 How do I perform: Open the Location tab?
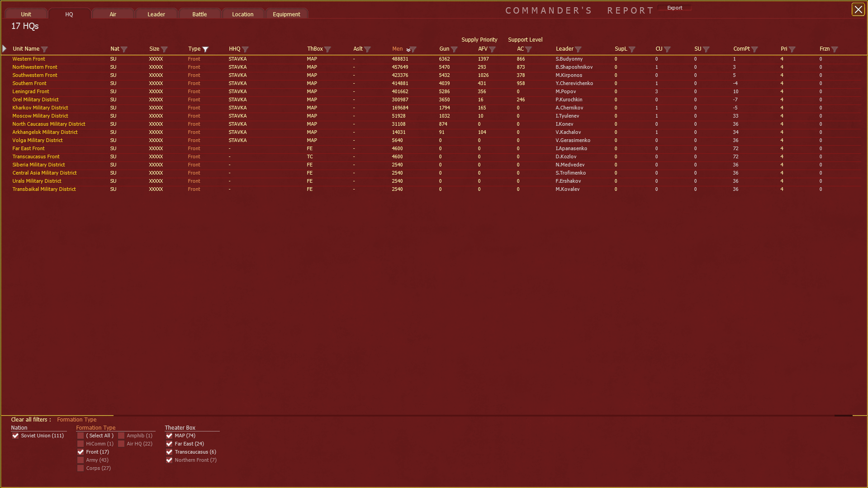(x=243, y=14)
